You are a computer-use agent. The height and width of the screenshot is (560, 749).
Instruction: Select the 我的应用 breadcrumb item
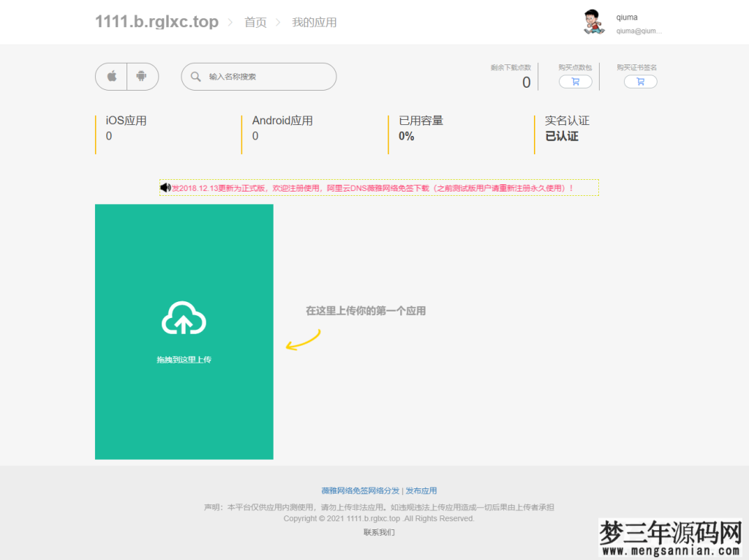[315, 22]
